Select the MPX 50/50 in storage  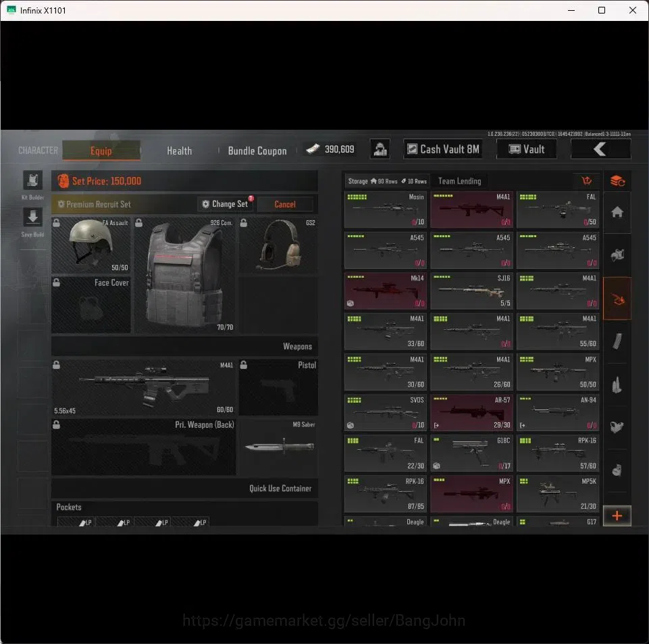click(558, 372)
